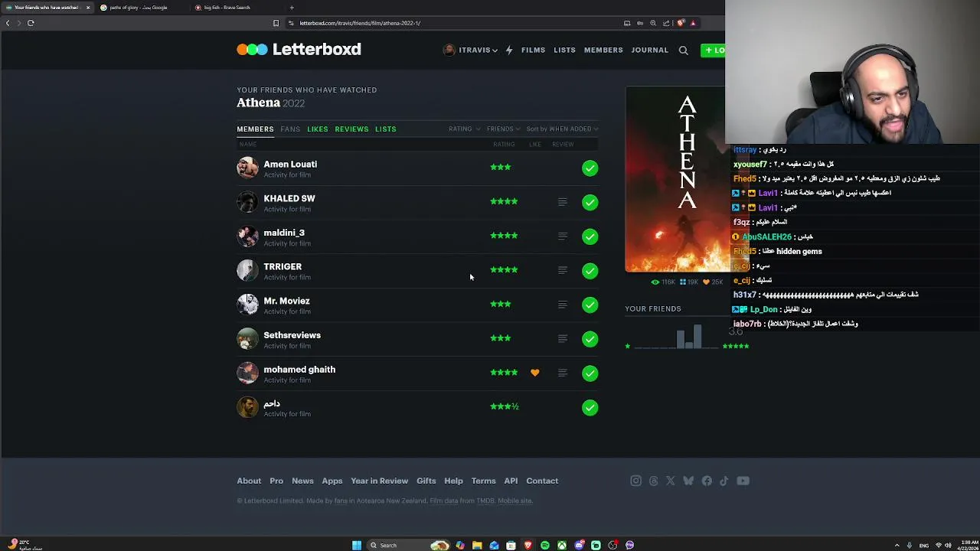Click the ITRAVIS profile avatar

[449, 50]
